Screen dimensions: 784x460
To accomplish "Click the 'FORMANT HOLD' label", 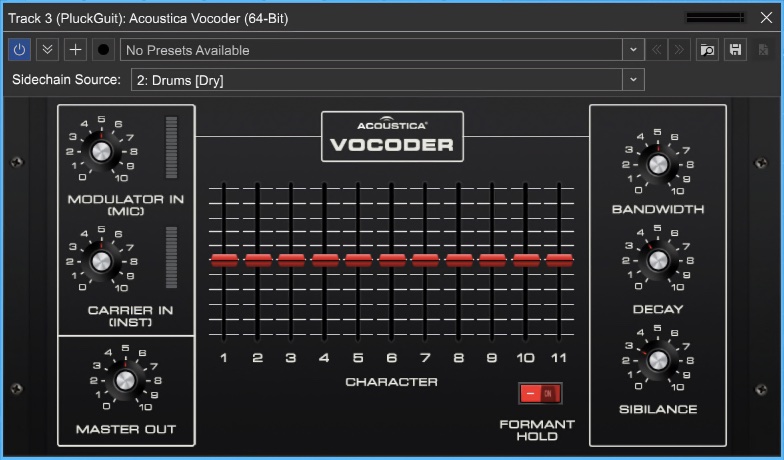I will (537, 430).
